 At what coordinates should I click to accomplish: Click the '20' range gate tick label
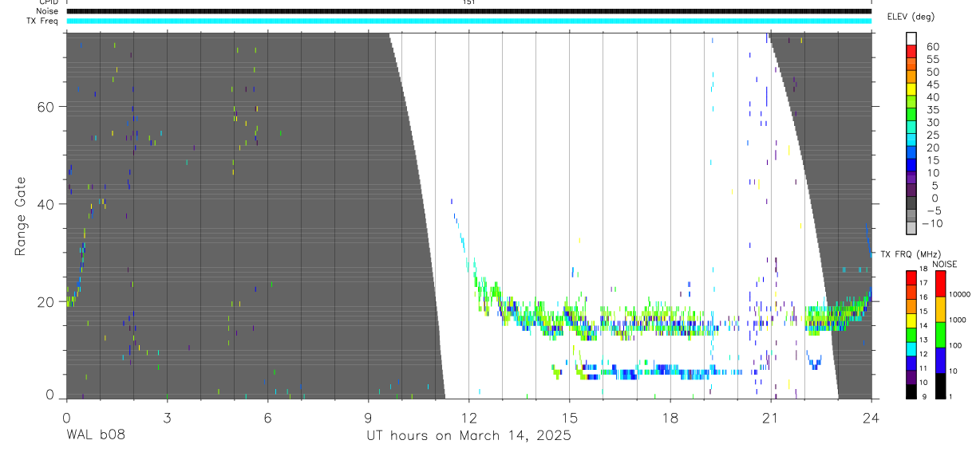point(45,301)
